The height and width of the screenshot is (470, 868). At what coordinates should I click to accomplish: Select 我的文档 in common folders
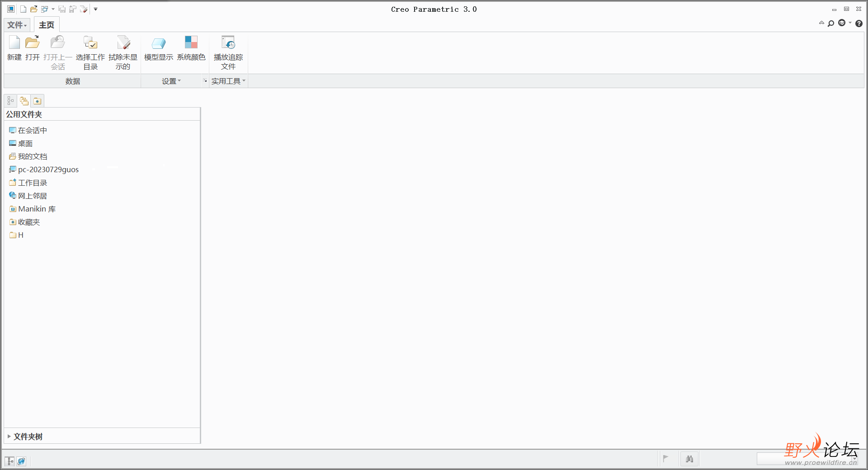pyautogui.click(x=28, y=156)
